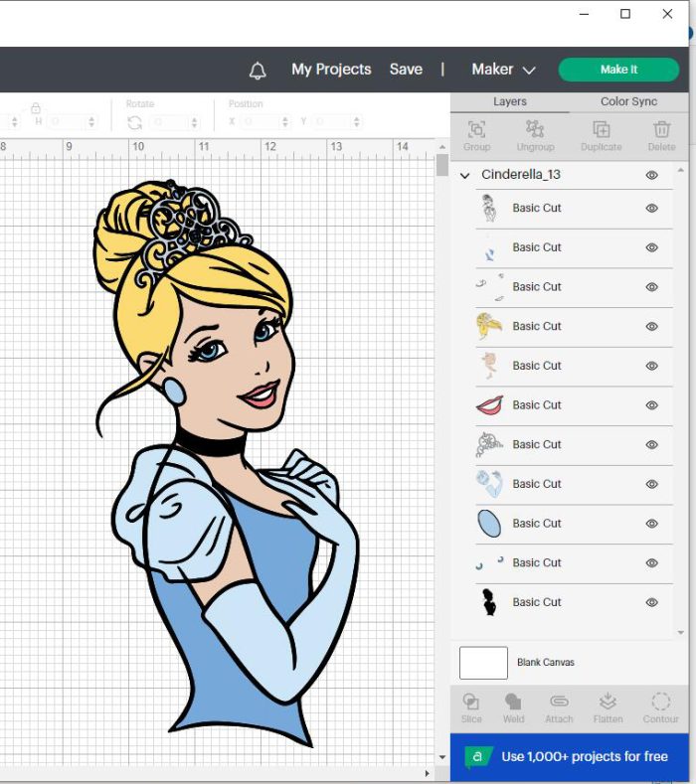Click Save in the header
The image size is (696, 784).
pos(406,70)
